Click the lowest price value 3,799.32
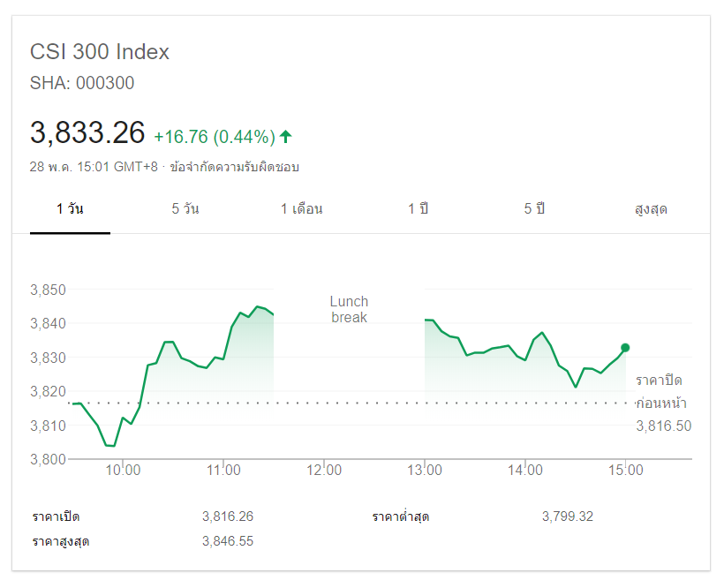This screenshot has height=588, width=724. tap(568, 516)
